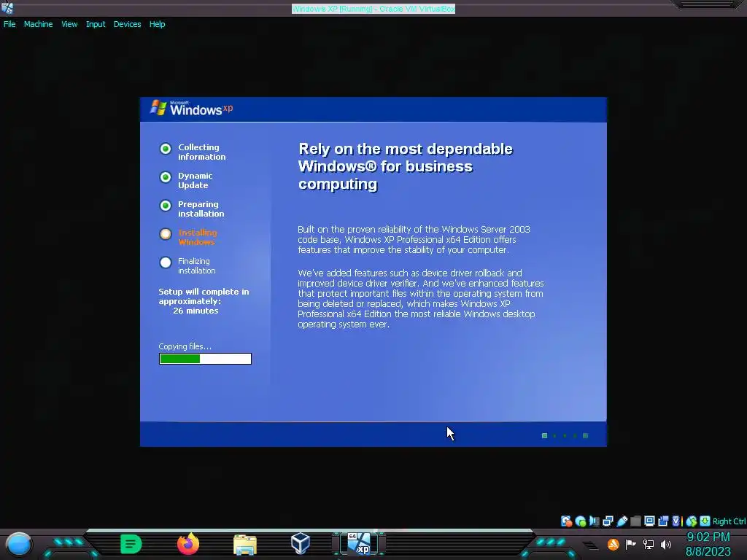Click the keyboard capture arrow icon
Screen dimensions: 747x560
(x=705, y=521)
